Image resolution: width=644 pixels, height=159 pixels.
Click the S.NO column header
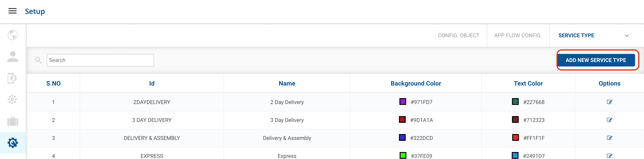tap(53, 84)
